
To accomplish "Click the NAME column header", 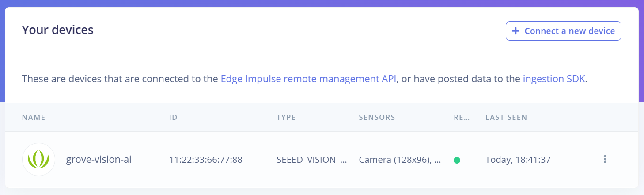I will 34,117.
